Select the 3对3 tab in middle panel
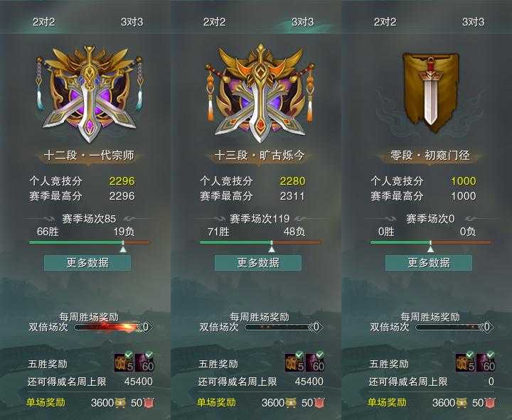The width and height of the screenshot is (512, 420). [x=302, y=22]
